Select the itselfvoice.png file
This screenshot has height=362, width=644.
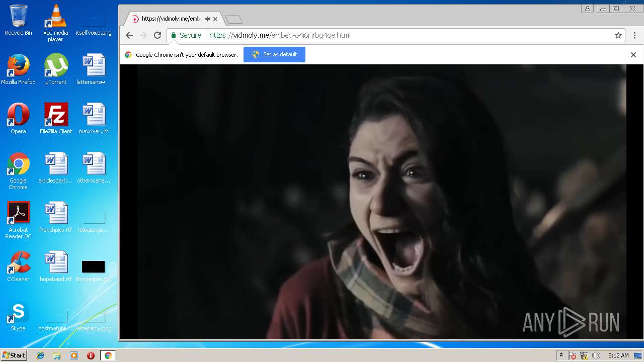(94, 23)
